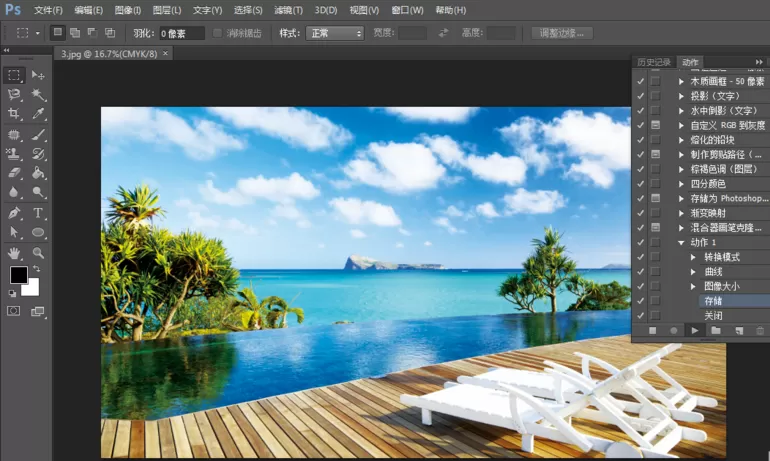
Task: Select the Magic Wand tool
Action: click(x=38, y=94)
